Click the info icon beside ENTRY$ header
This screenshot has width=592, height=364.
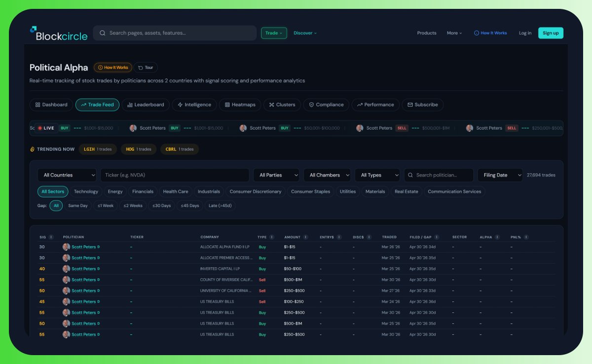pyautogui.click(x=339, y=237)
